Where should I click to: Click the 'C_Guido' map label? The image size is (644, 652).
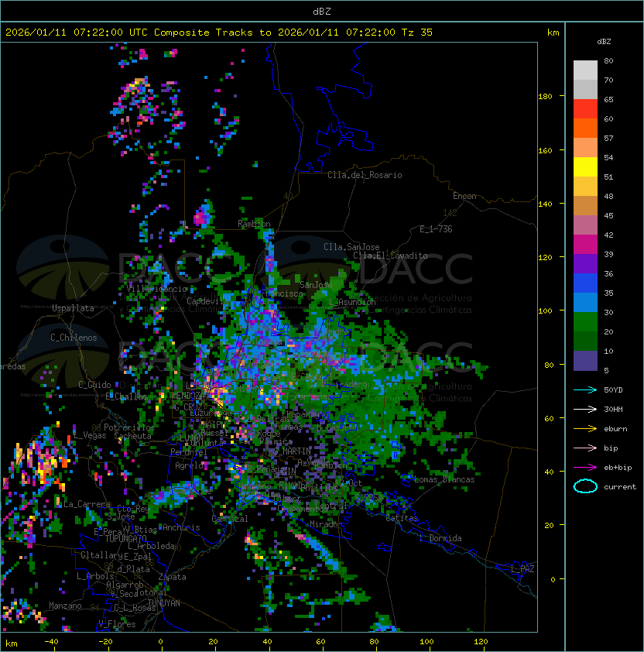click(x=94, y=385)
